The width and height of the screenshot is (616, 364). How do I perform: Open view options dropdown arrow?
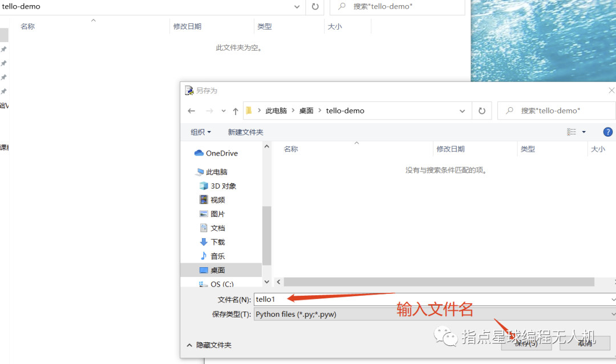pyautogui.click(x=584, y=132)
